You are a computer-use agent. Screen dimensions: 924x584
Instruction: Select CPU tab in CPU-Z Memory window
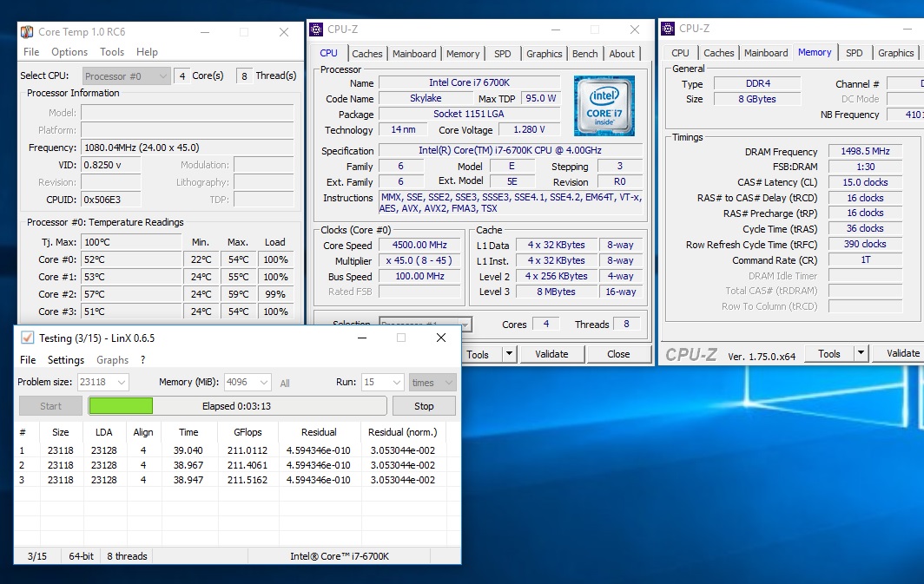tap(680, 53)
